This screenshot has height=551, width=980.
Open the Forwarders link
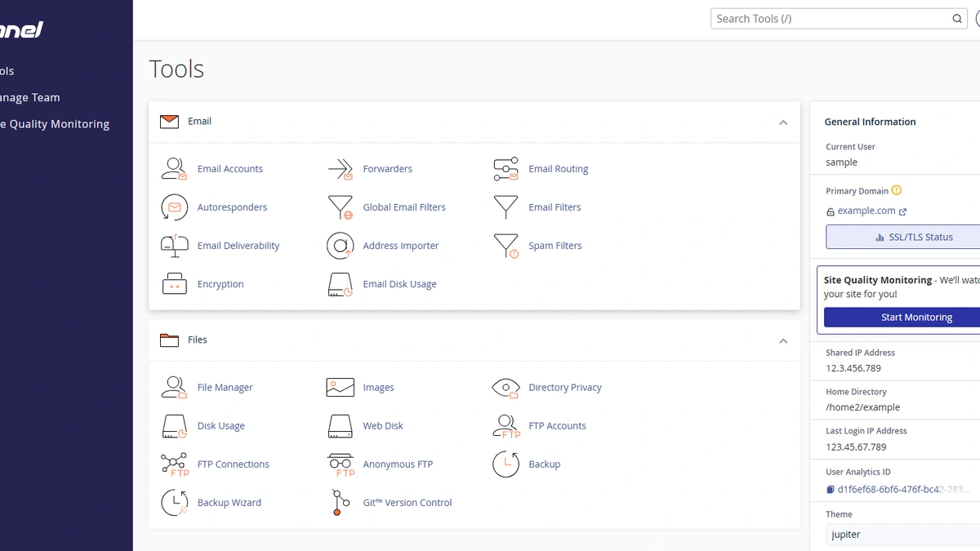[388, 169]
